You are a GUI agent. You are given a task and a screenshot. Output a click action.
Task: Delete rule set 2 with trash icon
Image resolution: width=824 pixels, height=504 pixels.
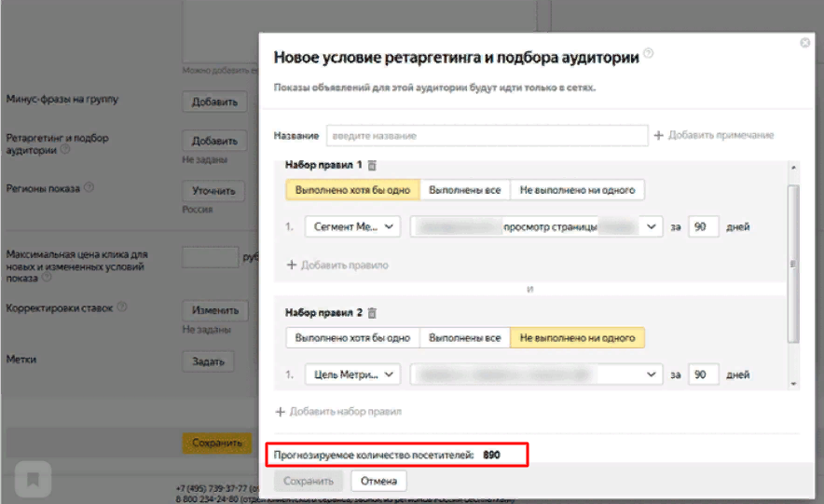[372, 313]
